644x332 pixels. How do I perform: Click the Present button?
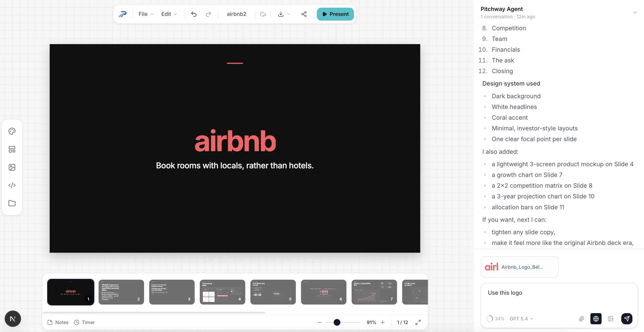(335, 14)
